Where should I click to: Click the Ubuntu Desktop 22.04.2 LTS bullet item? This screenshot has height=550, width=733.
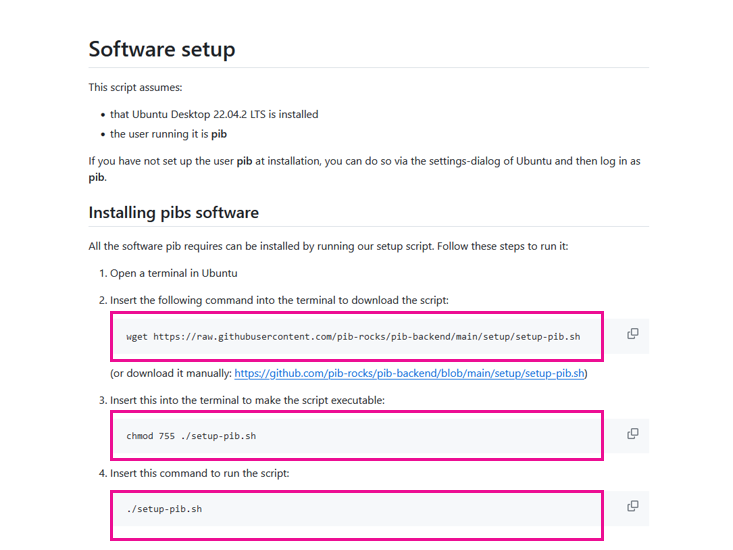pos(214,114)
